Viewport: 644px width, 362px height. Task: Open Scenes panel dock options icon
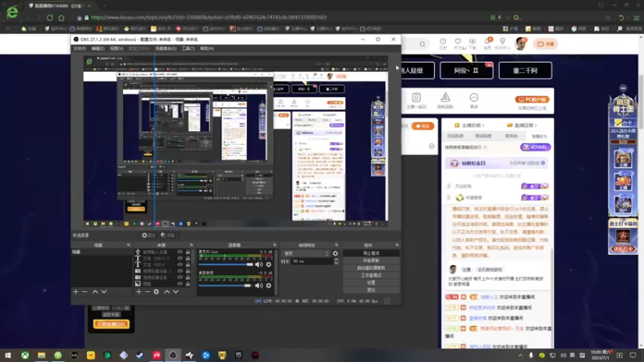click(128, 245)
